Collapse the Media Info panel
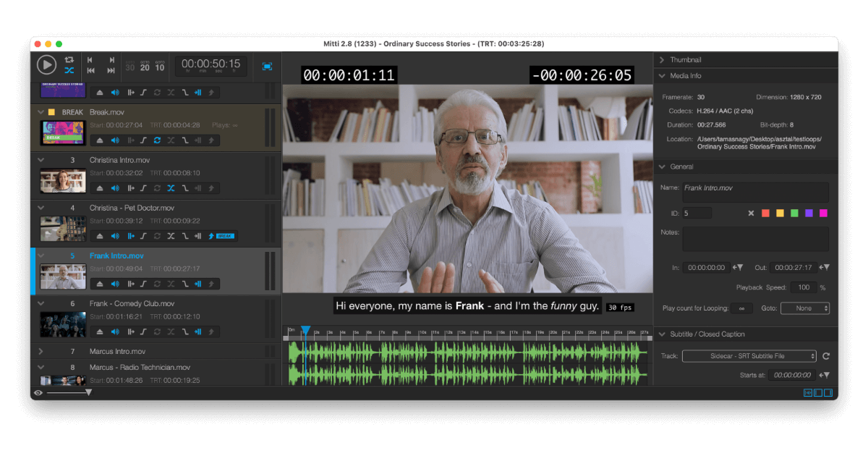 pos(663,75)
